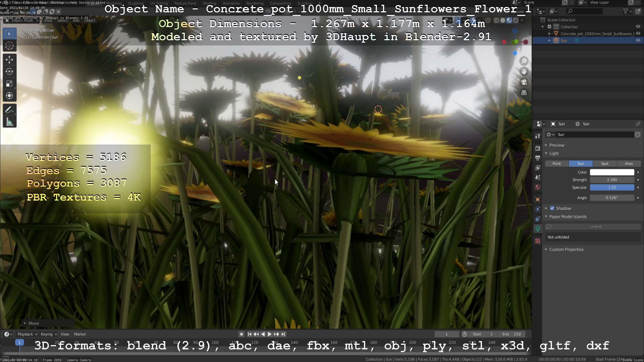Viewport: 644px width, 362px height.
Task: Click the new collection icon in Outliner
Action: (x=638, y=11)
